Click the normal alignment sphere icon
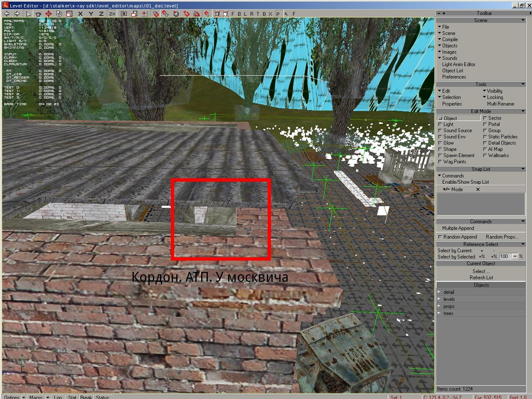 [x=176, y=14]
